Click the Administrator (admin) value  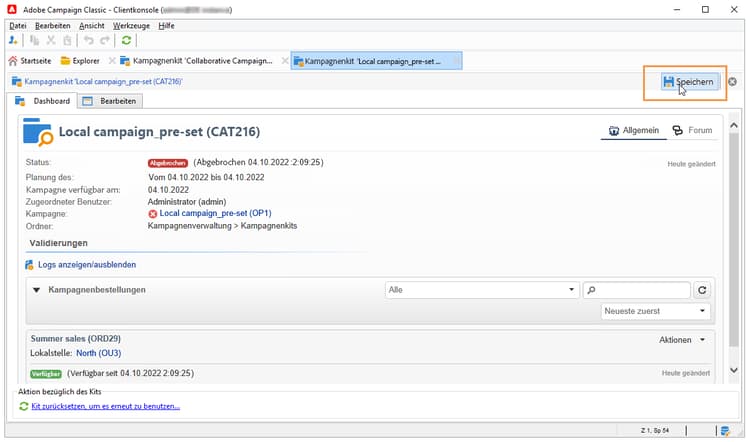point(187,202)
